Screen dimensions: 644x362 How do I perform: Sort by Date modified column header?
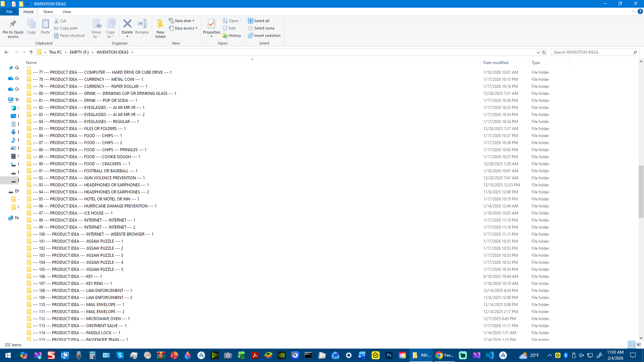click(495, 63)
